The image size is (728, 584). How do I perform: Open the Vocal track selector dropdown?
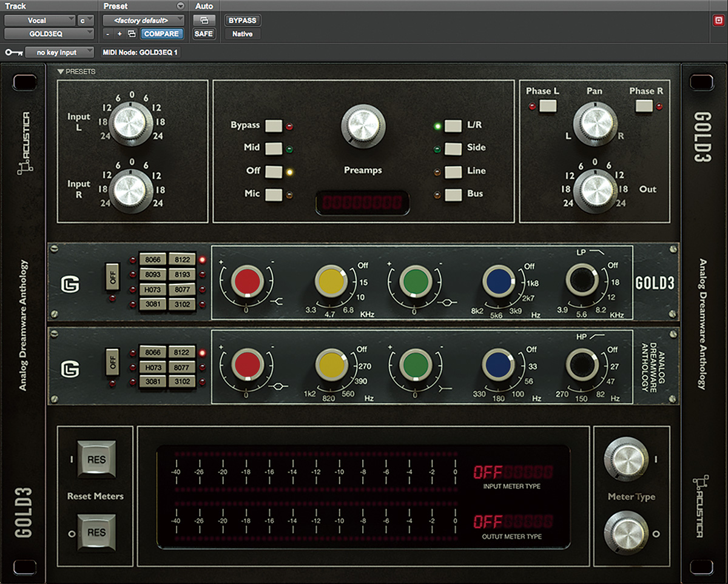[39, 21]
